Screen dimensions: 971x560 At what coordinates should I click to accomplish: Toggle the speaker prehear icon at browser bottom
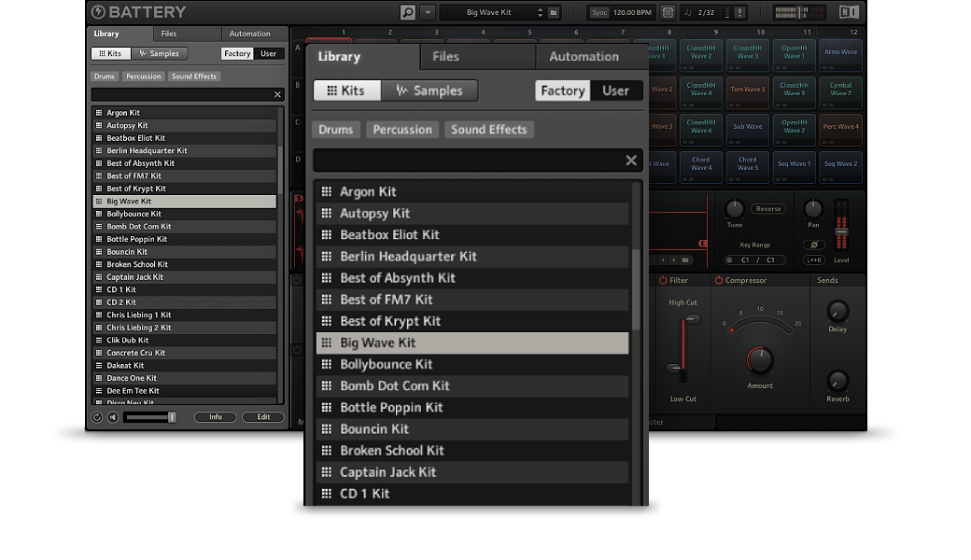[x=113, y=418]
